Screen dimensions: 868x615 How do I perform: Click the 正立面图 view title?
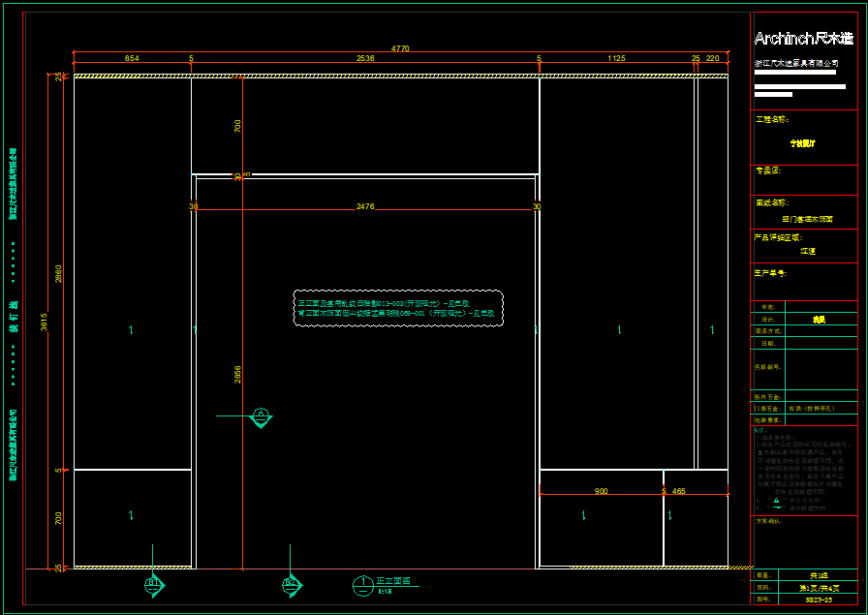pyautogui.click(x=393, y=581)
